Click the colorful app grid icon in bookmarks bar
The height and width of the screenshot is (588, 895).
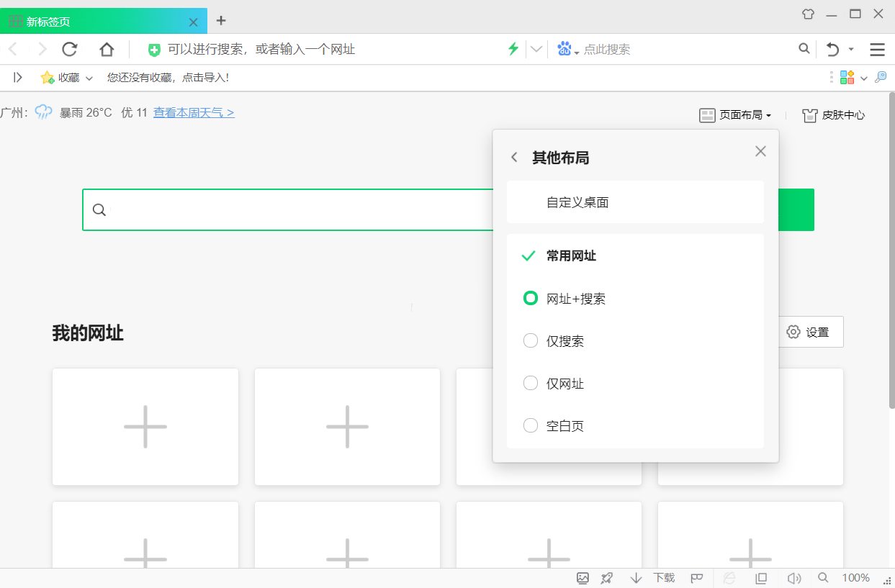tap(846, 77)
